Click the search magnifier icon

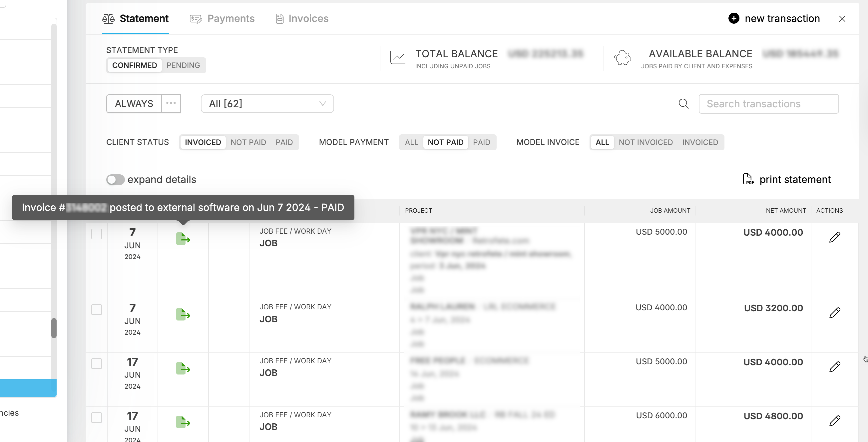(683, 104)
